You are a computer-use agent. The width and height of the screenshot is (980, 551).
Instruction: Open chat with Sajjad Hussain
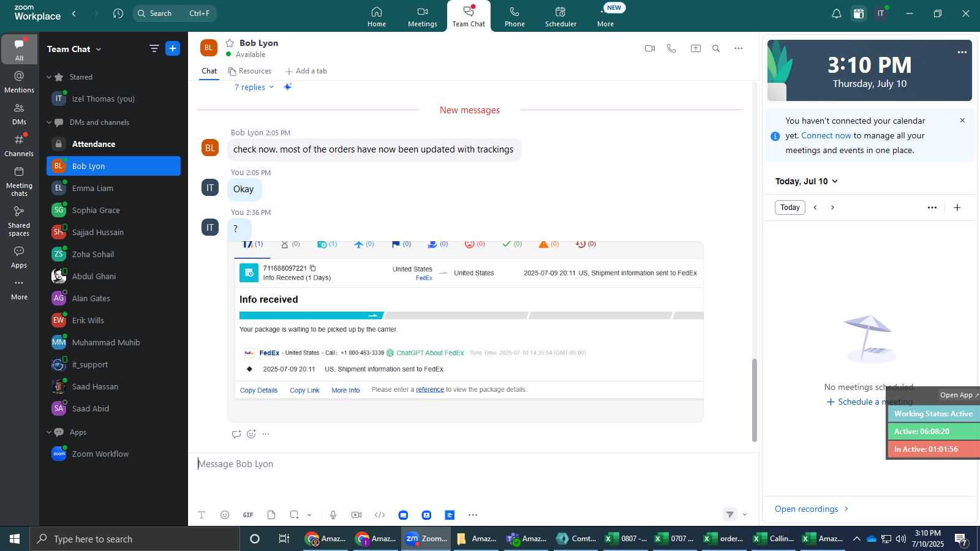coord(114,232)
